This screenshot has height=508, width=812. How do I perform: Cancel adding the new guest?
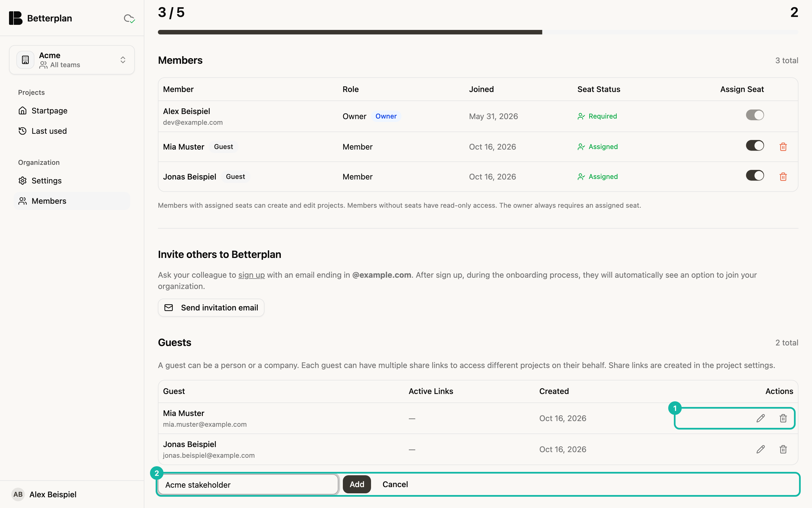click(395, 484)
